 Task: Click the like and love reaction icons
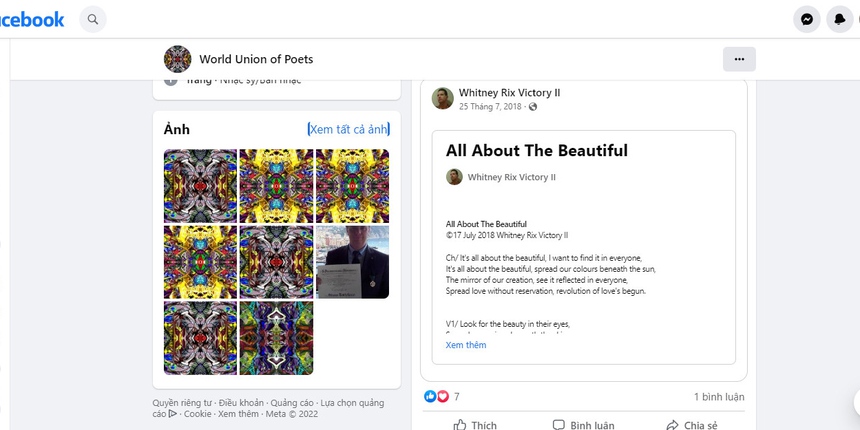pos(436,396)
